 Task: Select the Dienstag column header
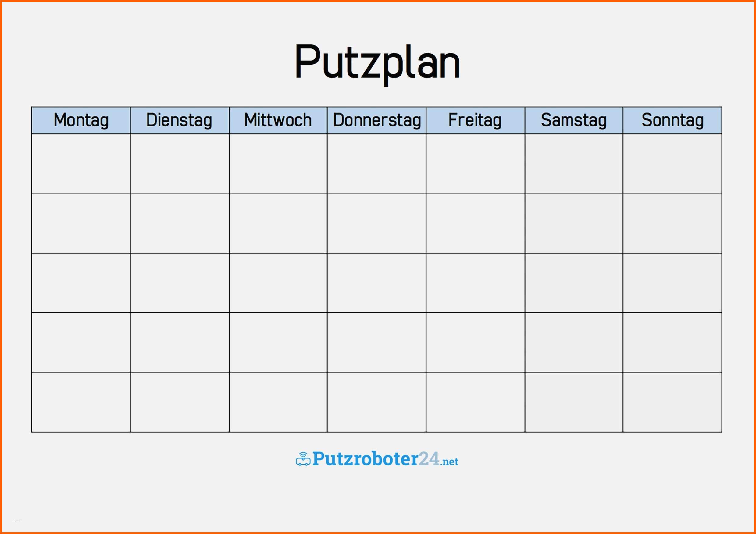pos(180,120)
